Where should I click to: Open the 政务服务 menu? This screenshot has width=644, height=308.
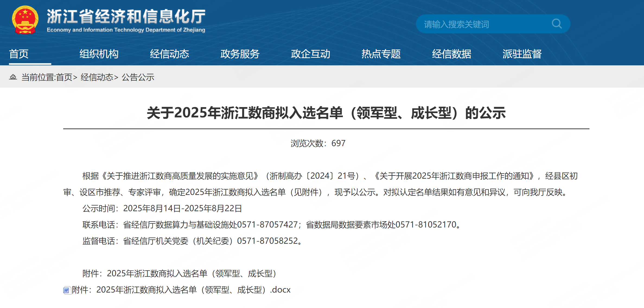(240, 54)
